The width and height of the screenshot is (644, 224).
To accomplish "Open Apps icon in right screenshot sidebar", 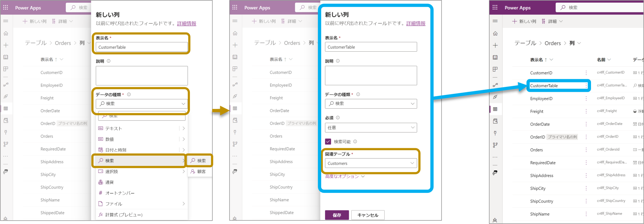I will pos(495,69).
